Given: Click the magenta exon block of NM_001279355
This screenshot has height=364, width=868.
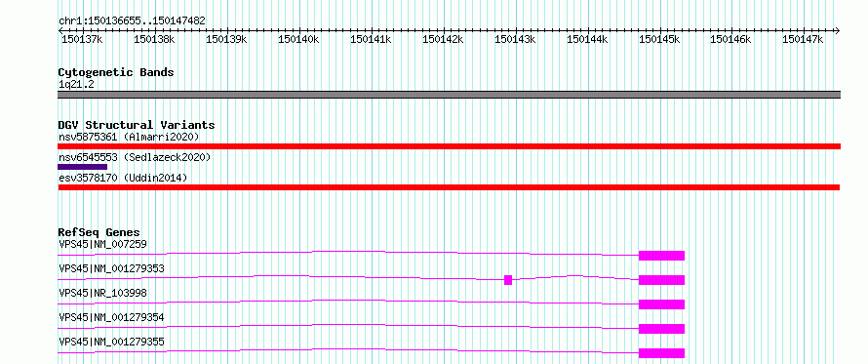Looking at the screenshot, I should (x=661, y=353).
